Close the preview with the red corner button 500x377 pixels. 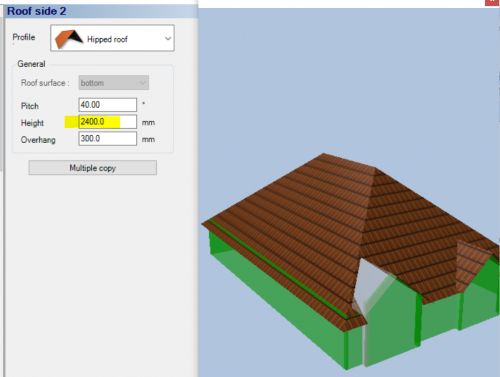[492, 2]
